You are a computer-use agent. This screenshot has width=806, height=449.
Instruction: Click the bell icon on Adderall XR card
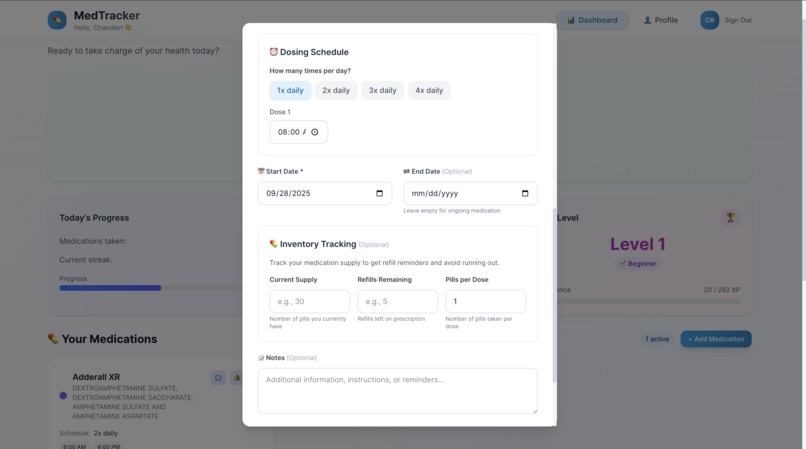pos(236,378)
